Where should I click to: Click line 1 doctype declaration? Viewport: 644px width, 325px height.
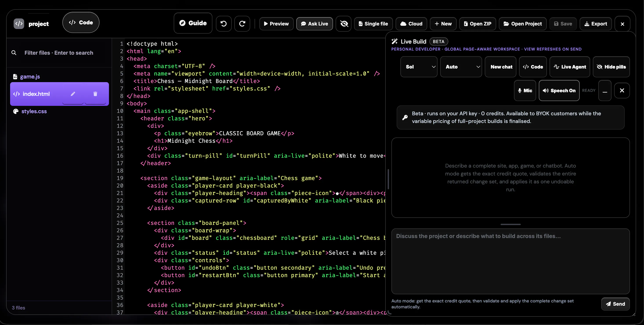(x=152, y=44)
